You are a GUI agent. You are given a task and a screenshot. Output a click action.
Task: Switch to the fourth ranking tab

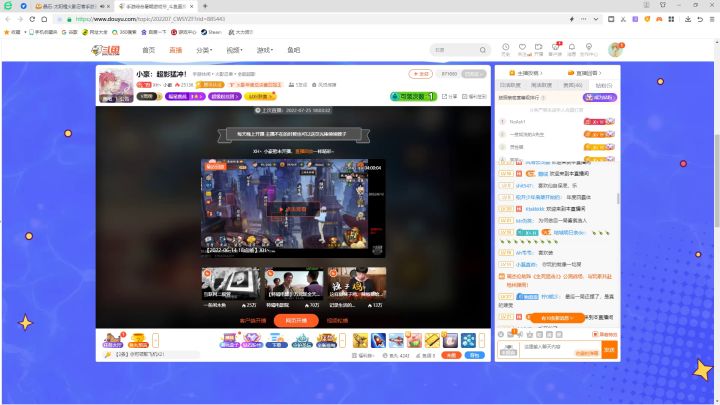[604, 85]
